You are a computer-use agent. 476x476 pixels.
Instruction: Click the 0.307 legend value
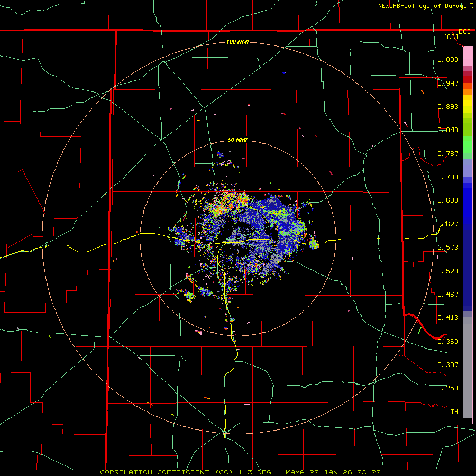[x=448, y=365]
